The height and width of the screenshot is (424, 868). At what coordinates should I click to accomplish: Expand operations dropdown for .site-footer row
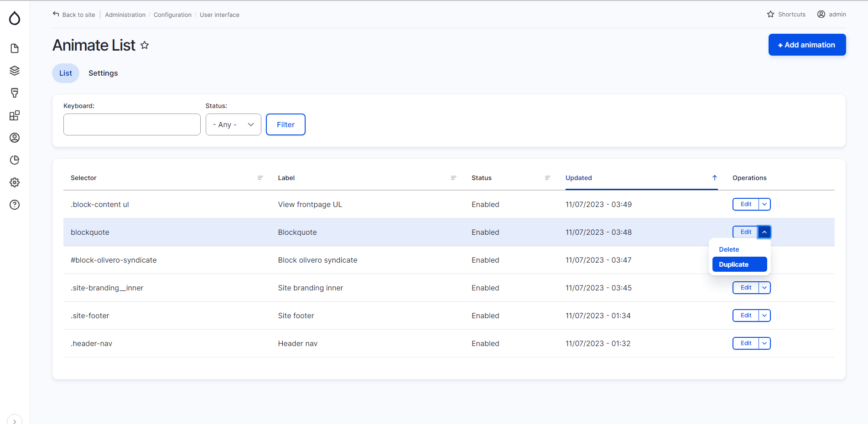(x=764, y=315)
